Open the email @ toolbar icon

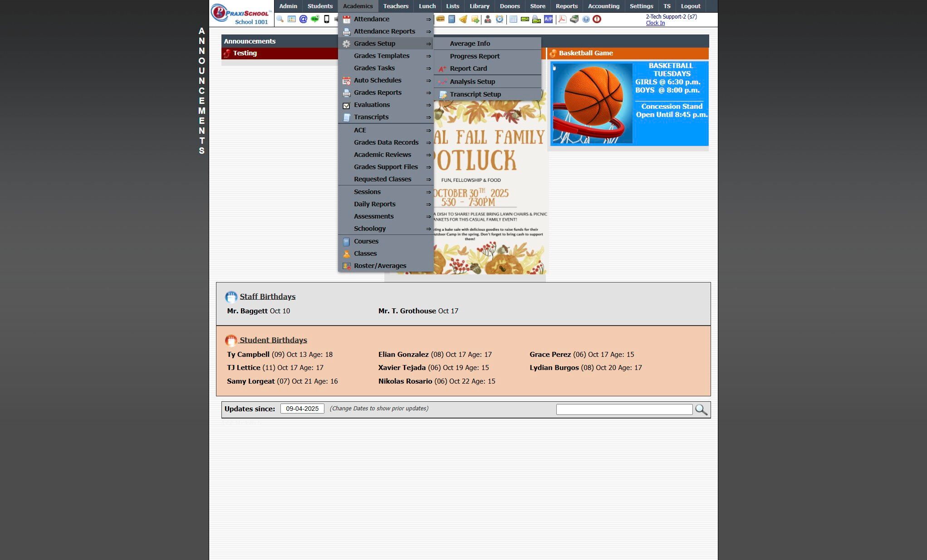click(x=303, y=19)
